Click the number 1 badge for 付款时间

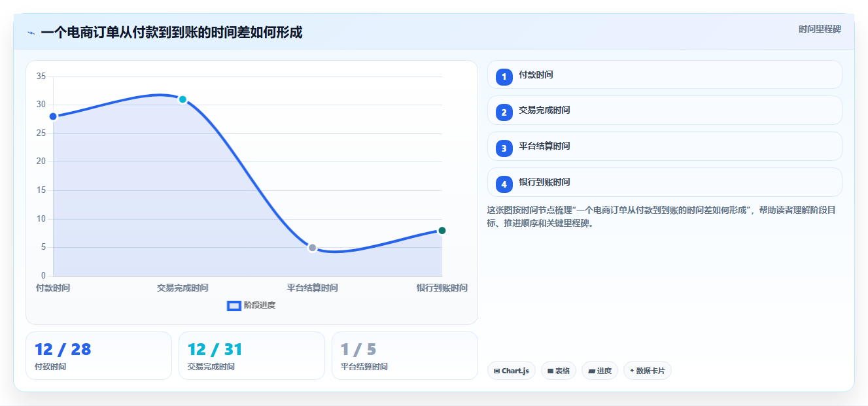click(x=504, y=77)
